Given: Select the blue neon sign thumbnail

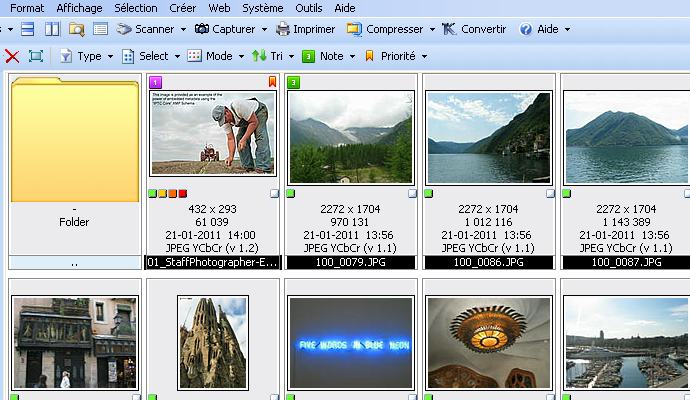Looking at the screenshot, I should (x=351, y=343).
